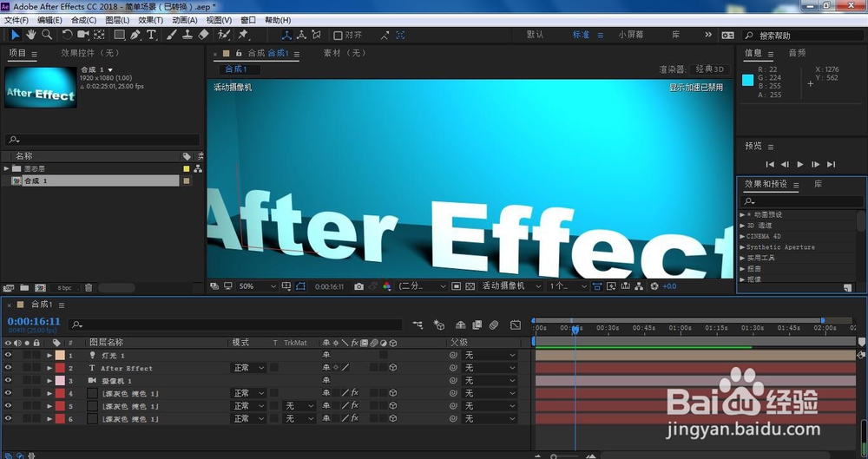Switch to the 库 tab beside effects presets
The image size is (868, 459).
pyautogui.click(x=818, y=184)
